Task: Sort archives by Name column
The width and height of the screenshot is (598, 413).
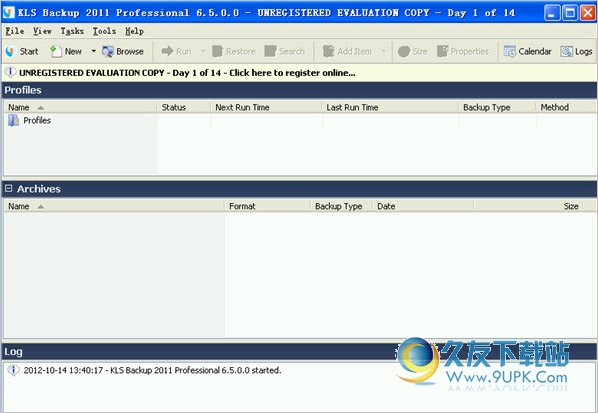Action: pyautogui.click(x=114, y=206)
